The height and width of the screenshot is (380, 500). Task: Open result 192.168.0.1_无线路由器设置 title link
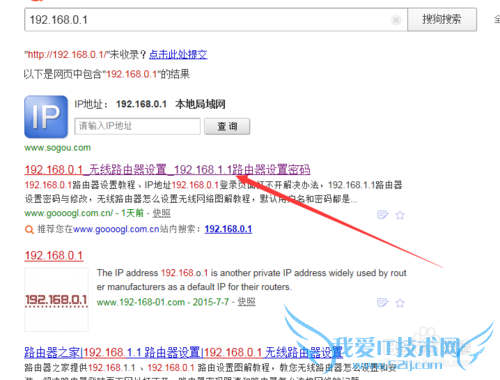coord(167,170)
